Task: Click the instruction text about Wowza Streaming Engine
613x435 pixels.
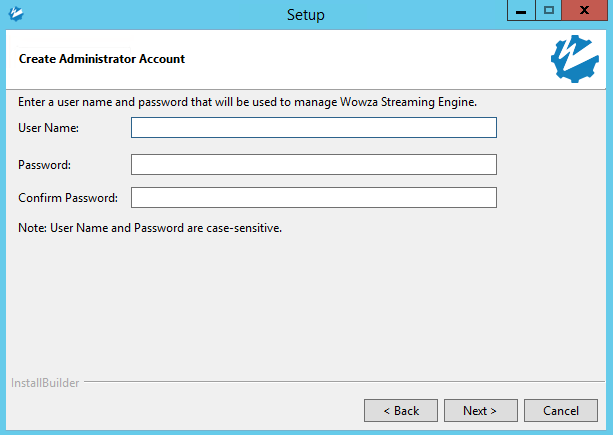Action: pyautogui.click(x=255, y=101)
